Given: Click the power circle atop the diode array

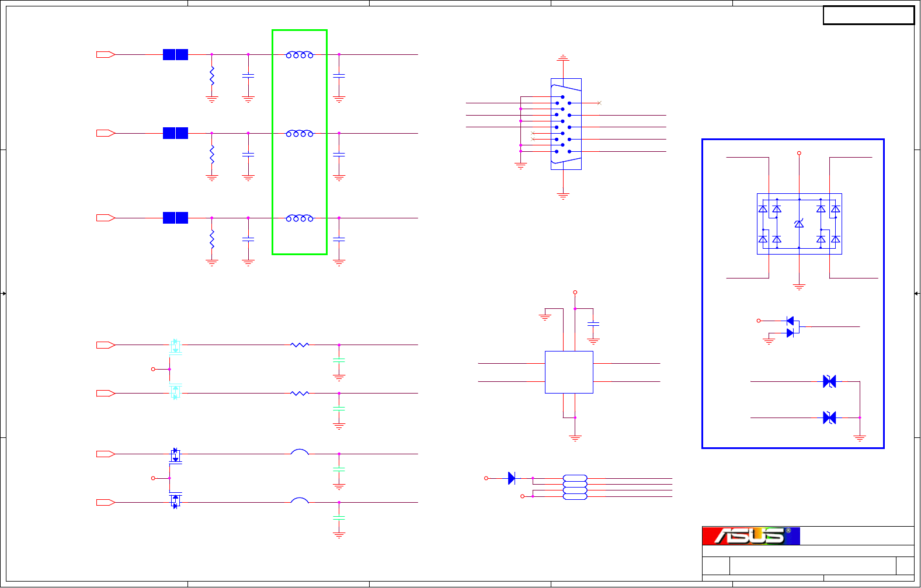Looking at the screenshot, I should 799,153.
